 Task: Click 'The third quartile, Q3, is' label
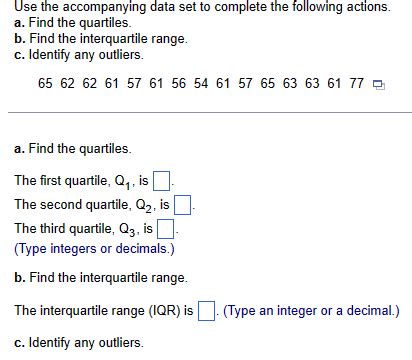(x=84, y=229)
